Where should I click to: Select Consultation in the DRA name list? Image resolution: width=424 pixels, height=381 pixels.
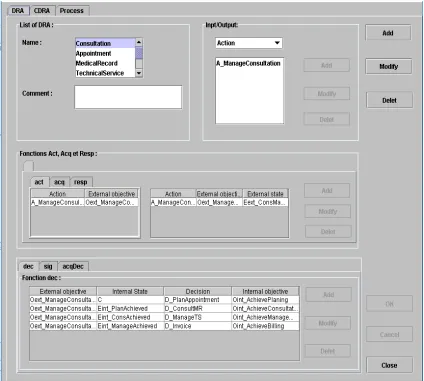105,43
